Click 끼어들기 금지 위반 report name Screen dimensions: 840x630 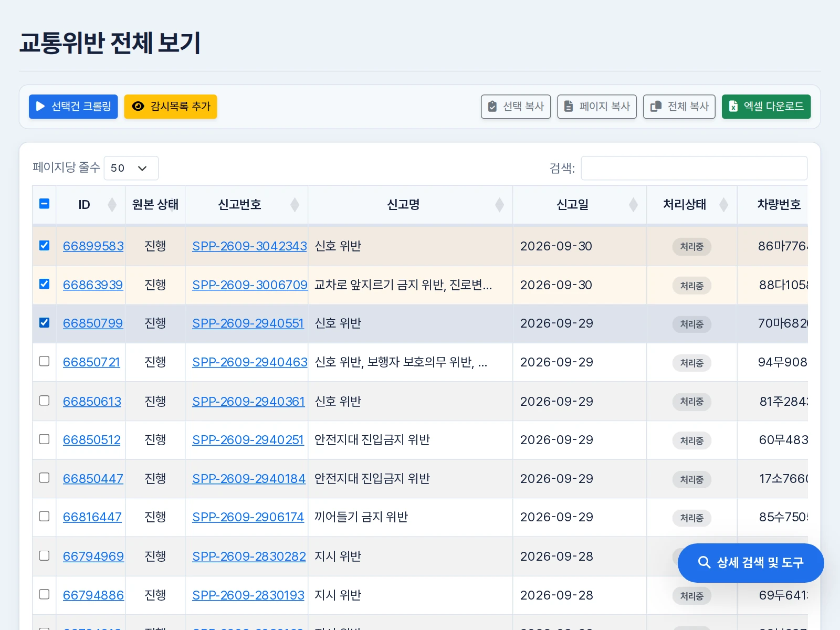click(361, 517)
